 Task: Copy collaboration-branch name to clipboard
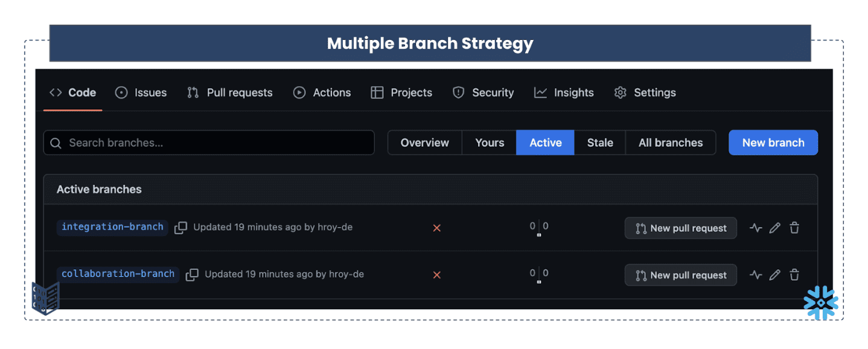click(x=192, y=275)
